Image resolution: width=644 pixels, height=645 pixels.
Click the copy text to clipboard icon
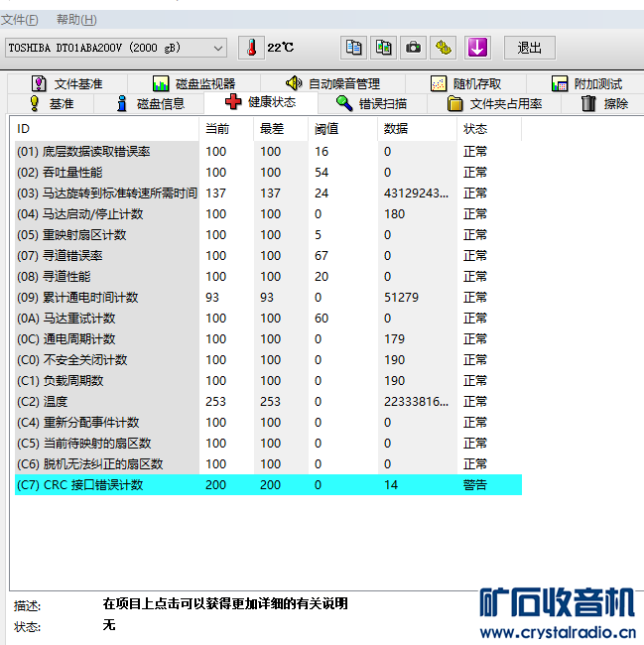click(x=353, y=48)
